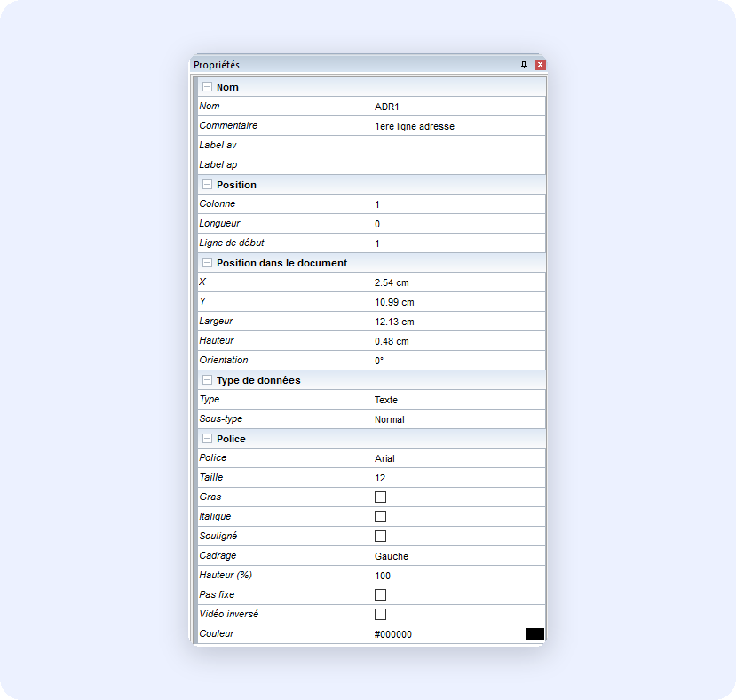Edit the Longueur value 0

coord(456,224)
